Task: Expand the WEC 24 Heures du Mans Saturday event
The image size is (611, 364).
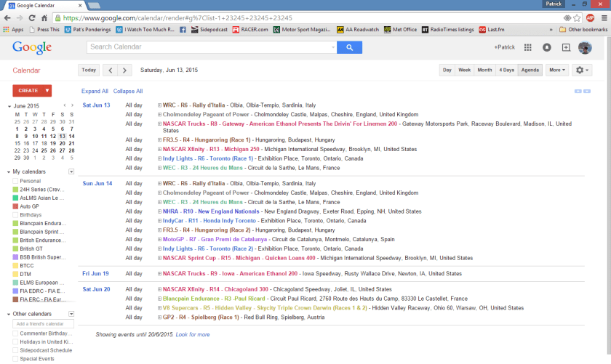Action: [x=160, y=168]
